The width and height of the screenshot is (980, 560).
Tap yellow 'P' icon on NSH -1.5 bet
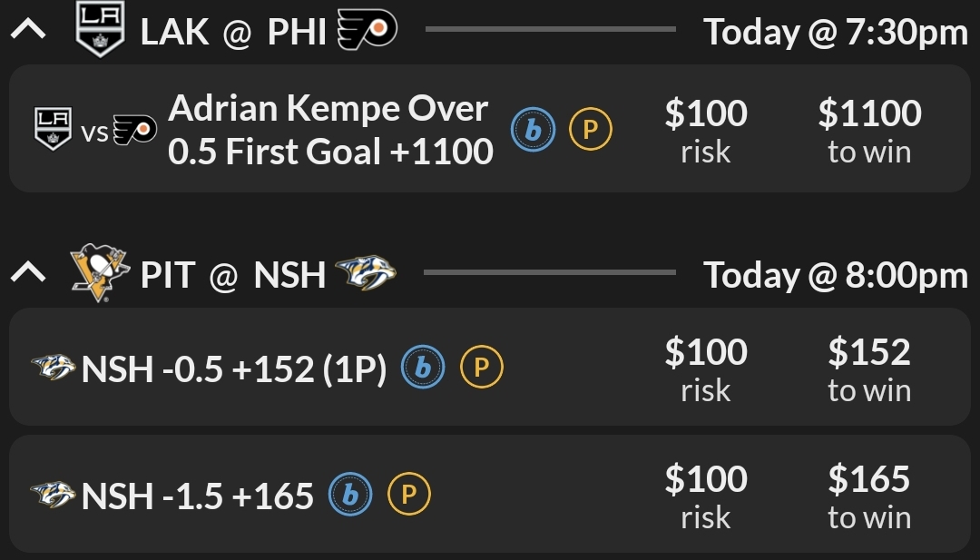pos(408,495)
